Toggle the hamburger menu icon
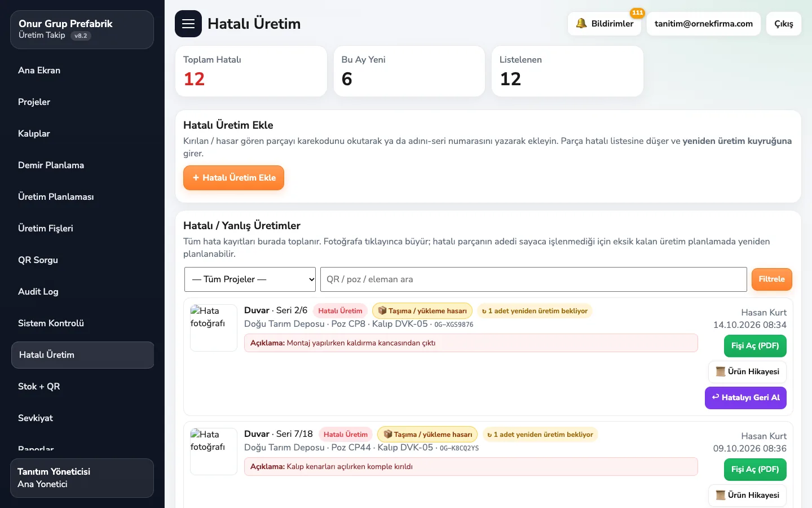 pyautogui.click(x=188, y=24)
